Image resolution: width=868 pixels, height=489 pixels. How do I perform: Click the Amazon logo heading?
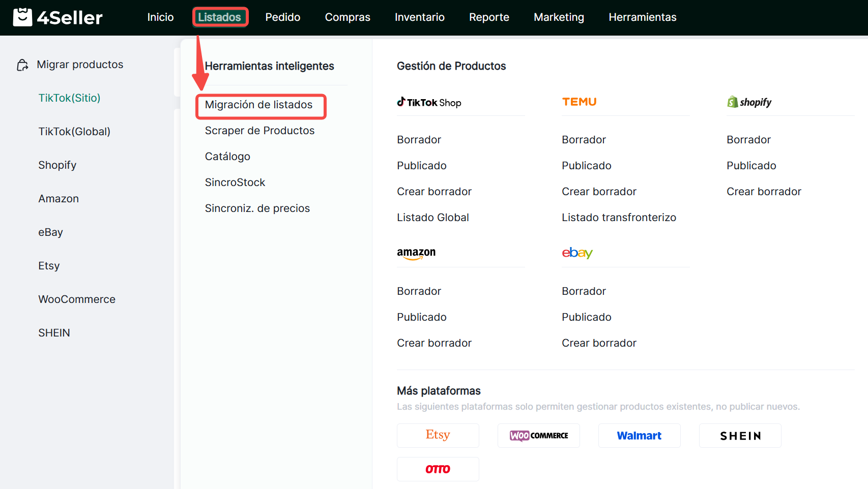point(416,253)
